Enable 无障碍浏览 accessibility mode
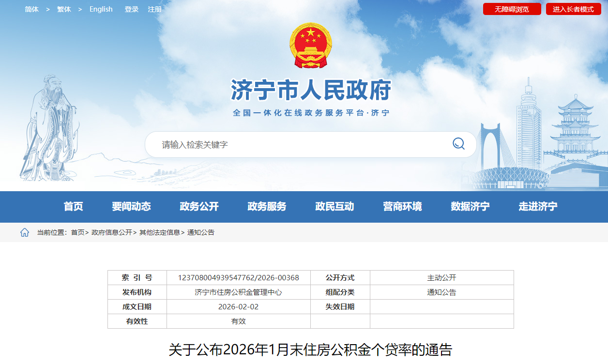This screenshot has width=608, height=364. pyautogui.click(x=512, y=9)
